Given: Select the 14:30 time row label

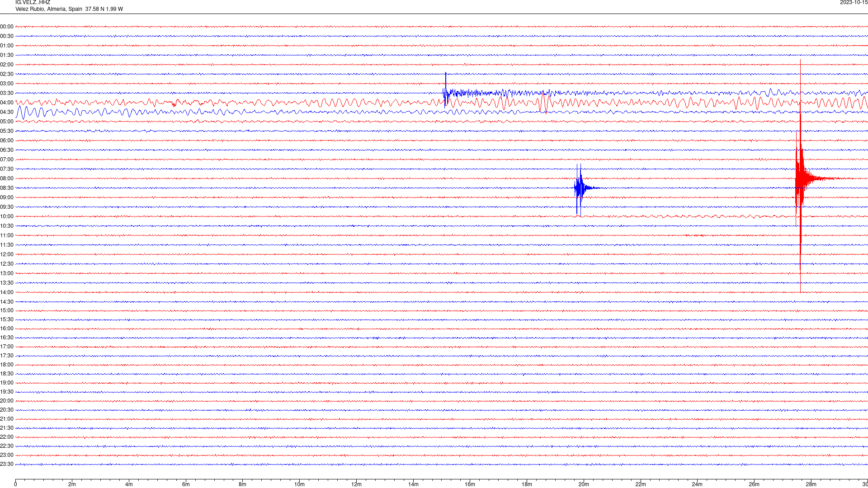Looking at the screenshot, I should pyautogui.click(x=7, y=302).
